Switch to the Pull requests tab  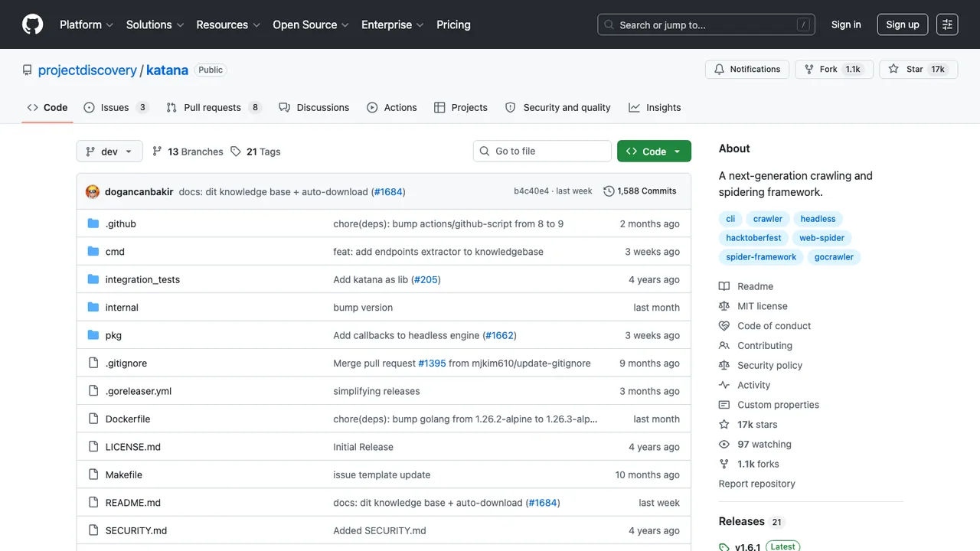pos(214,108)
